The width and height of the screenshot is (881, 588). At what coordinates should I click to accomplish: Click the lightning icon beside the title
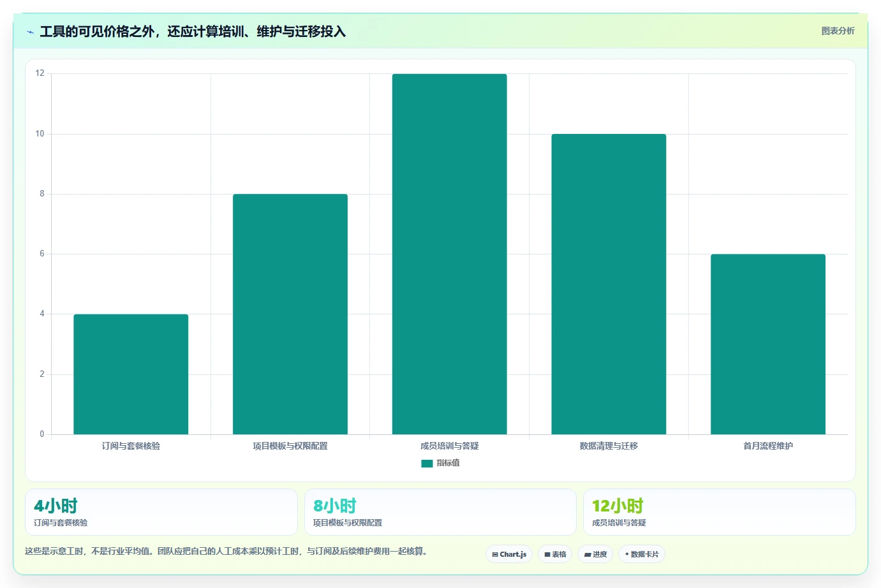pos(30,32)
